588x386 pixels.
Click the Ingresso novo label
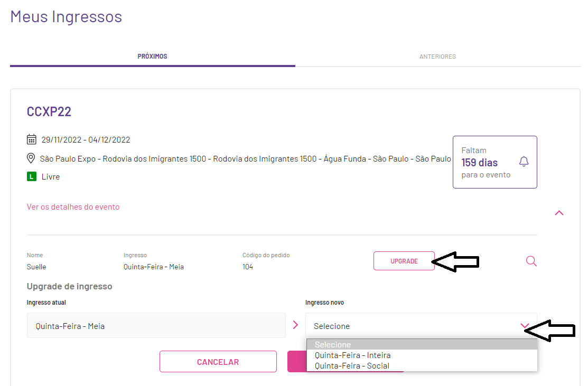(324, 303)
